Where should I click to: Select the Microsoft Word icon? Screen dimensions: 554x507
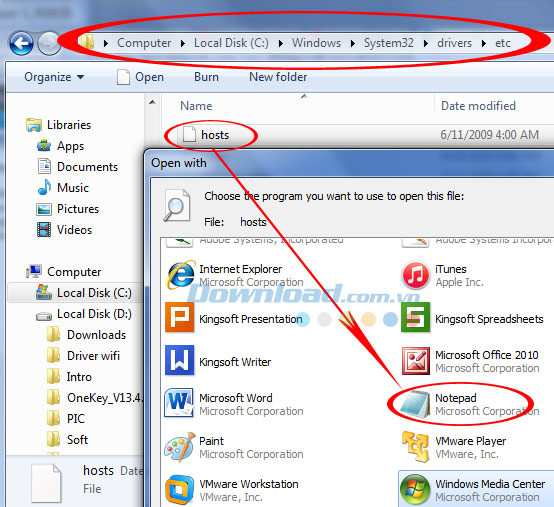pyautogui.click(x=179, y=403)
